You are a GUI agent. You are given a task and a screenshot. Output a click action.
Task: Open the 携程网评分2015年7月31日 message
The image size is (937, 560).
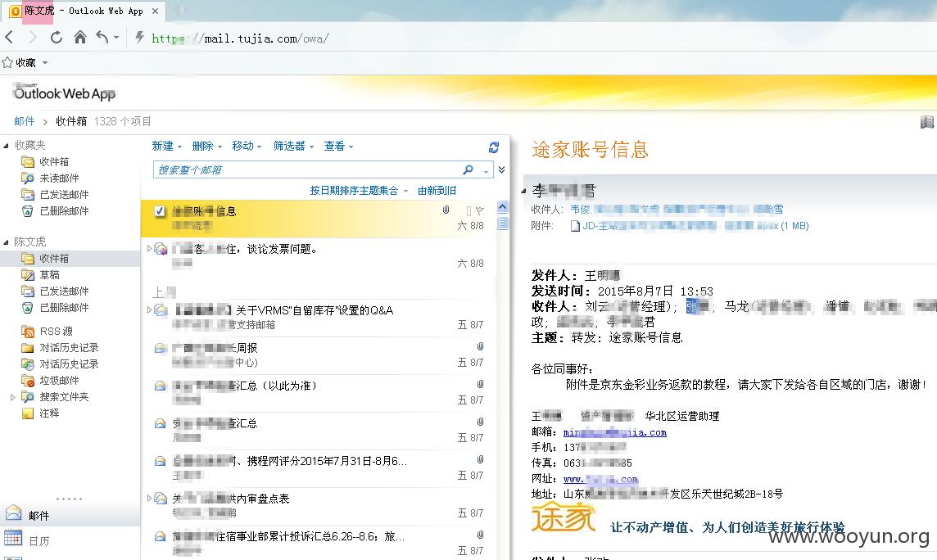(317, 468)
